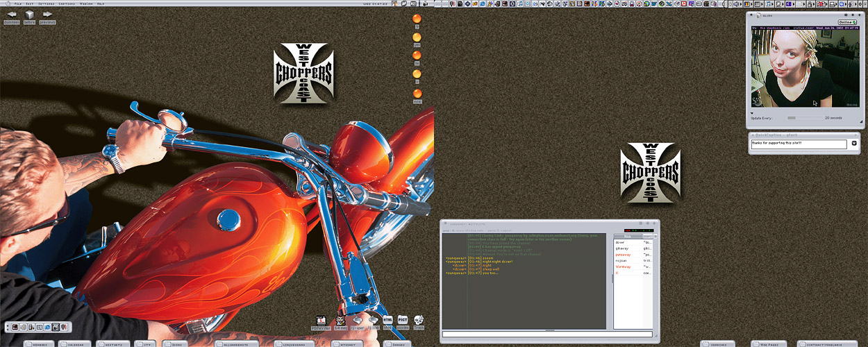
Task: Open the WebCam menu in menu bar
Action: point(86,3)
